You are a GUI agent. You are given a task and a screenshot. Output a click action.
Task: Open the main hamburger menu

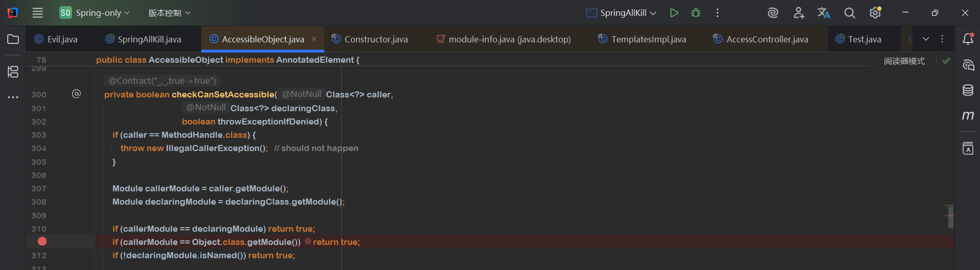(x=38, y=13)
